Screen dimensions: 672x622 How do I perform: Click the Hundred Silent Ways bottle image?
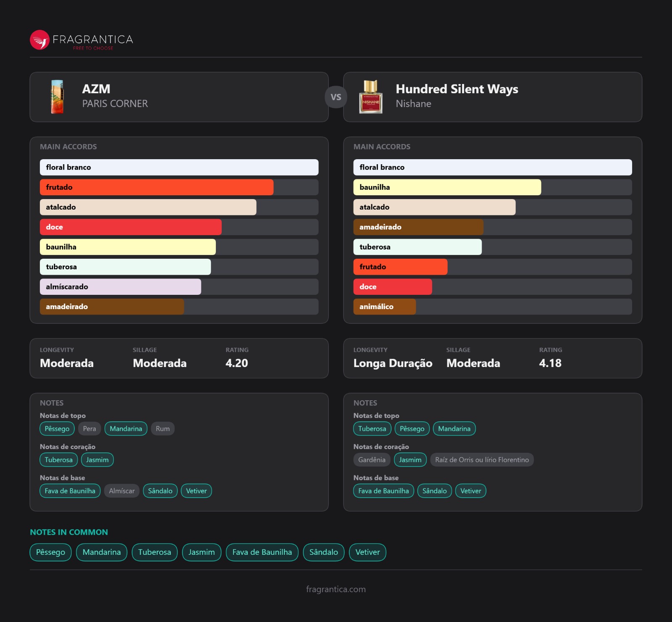click(x=370, y=97)
